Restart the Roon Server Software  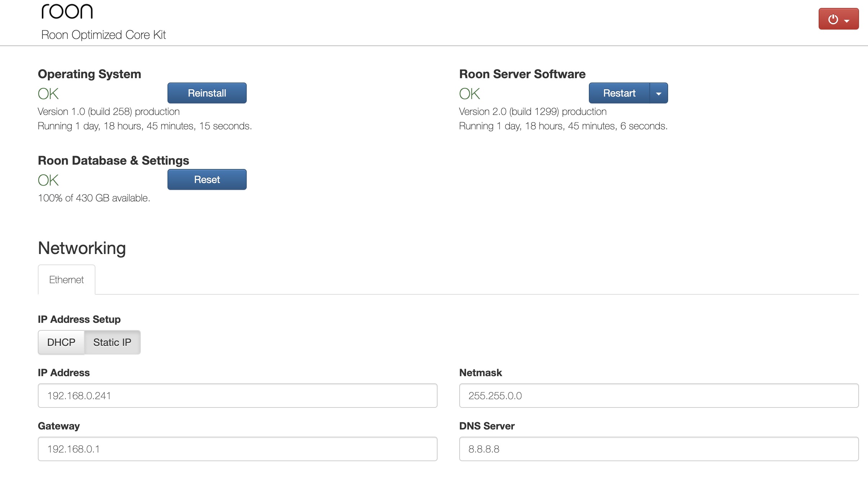point(619,93)
